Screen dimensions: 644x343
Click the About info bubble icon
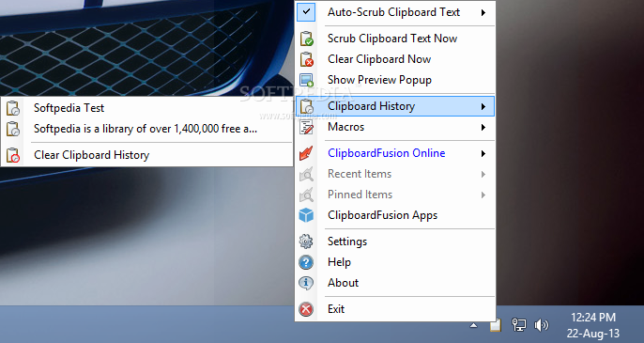click(x=306, y=283)
